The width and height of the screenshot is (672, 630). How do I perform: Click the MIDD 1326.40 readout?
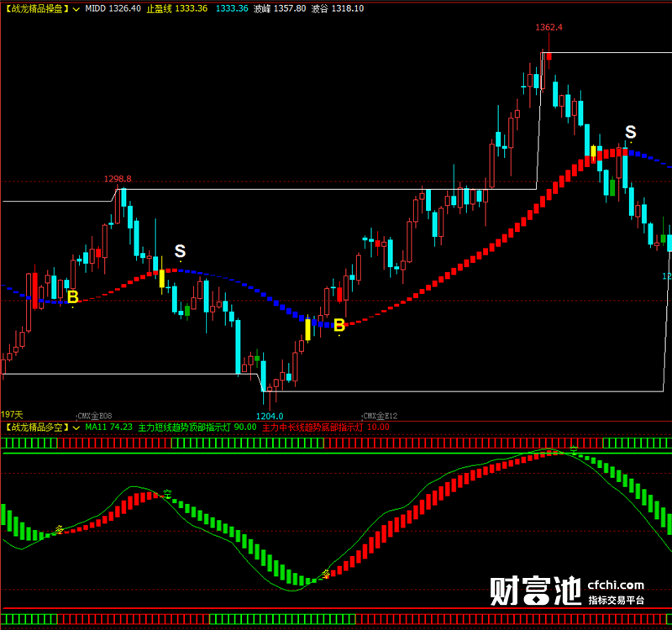point(113,8)
